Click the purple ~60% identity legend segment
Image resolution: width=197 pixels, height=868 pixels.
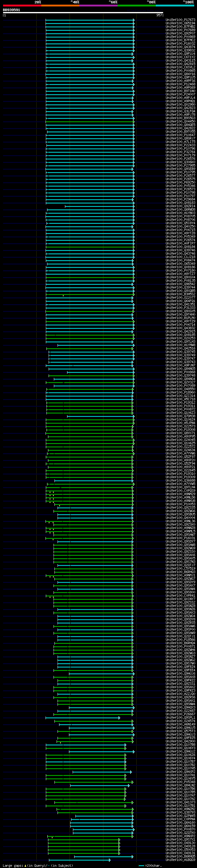tap(99, 6)
